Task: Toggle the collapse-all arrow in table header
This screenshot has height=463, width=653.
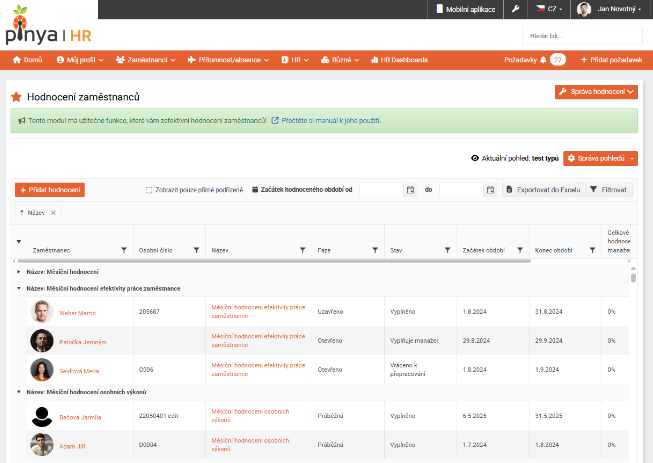Action: [19, 241]
